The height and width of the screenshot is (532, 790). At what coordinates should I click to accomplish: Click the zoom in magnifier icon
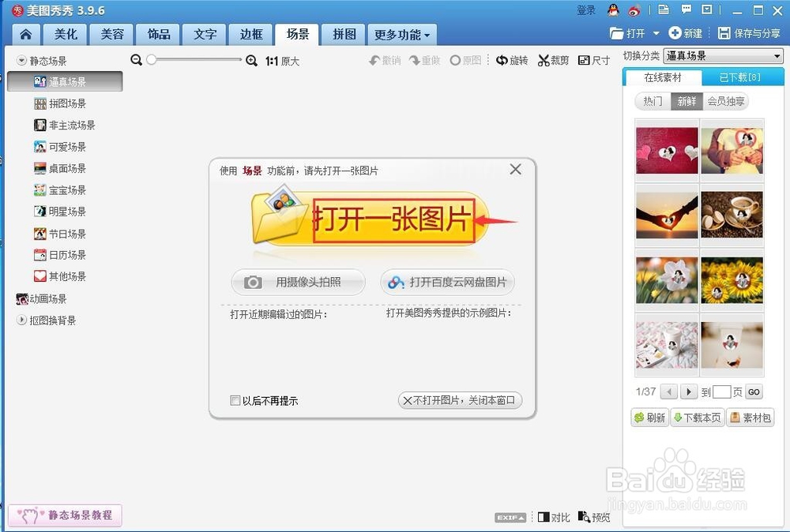251,61
